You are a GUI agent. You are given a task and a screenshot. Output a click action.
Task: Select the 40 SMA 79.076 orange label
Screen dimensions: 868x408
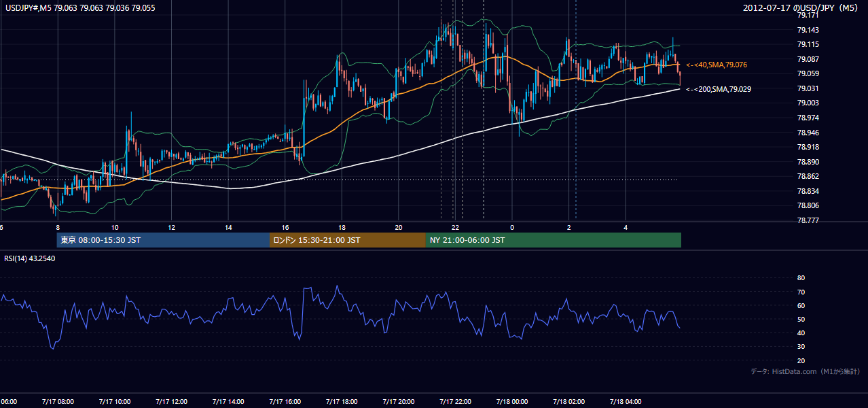(717, 65)
